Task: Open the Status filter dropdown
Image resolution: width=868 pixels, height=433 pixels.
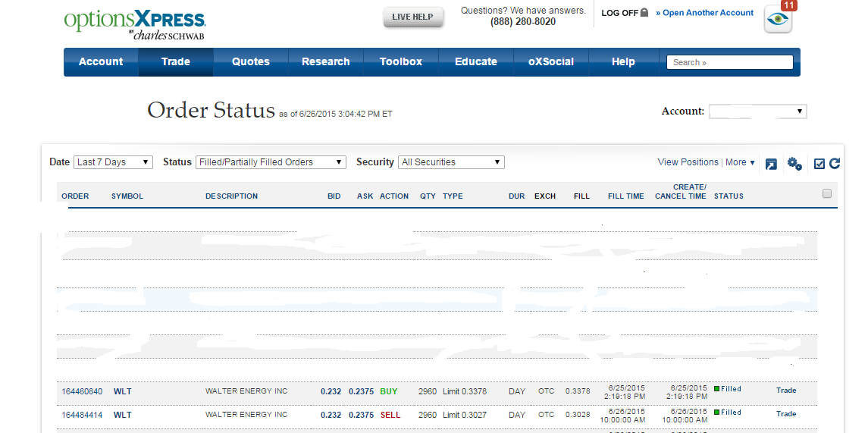Action: [271, 162]
